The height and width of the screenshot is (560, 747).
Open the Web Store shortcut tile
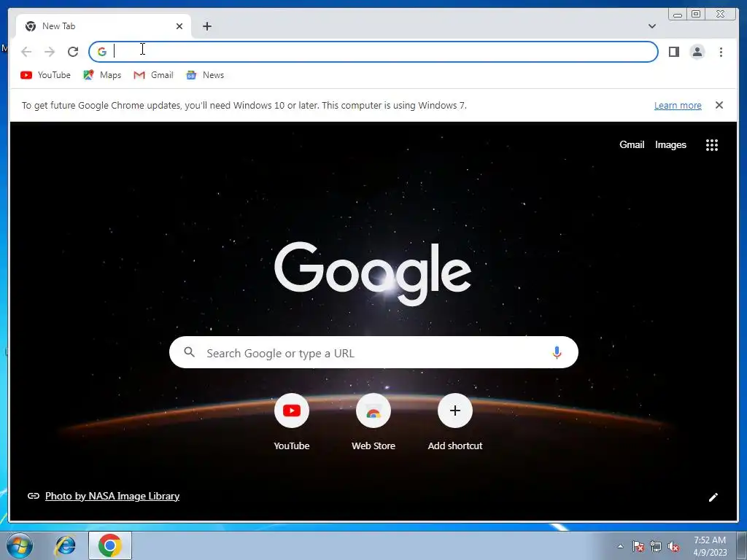point(373,421)
